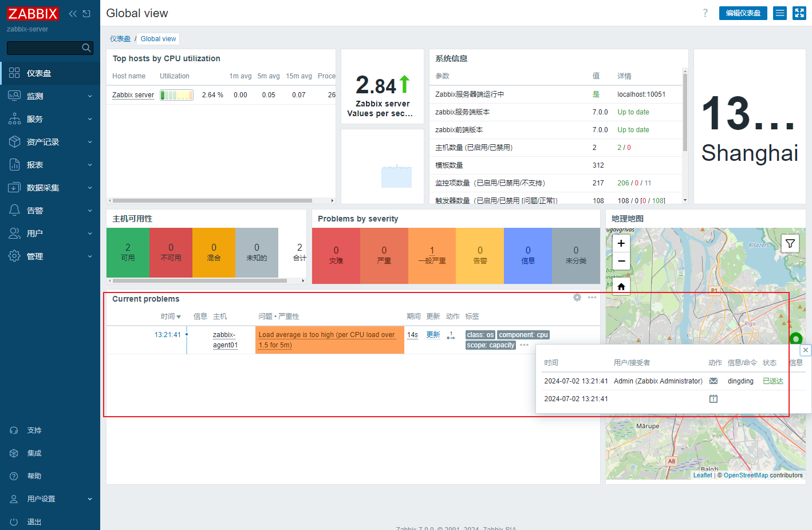Click the Zabbix logo

[x=33, y=14]
